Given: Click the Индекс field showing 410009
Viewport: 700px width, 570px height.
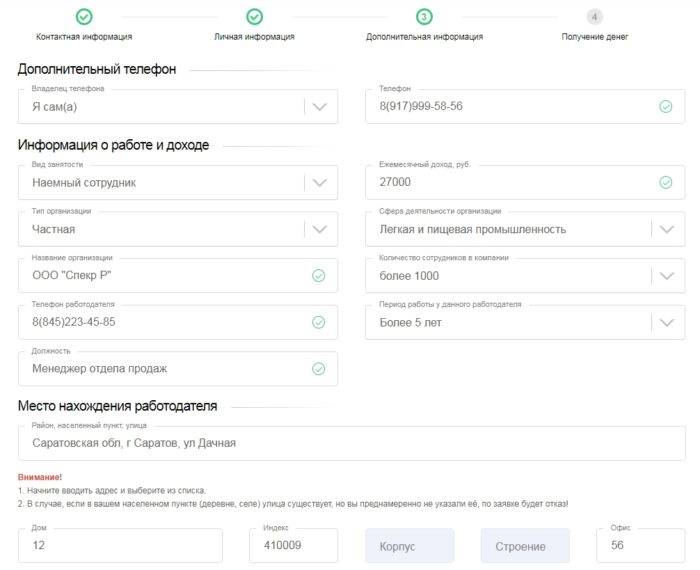Looking at the screenshot, I should 293,546.
